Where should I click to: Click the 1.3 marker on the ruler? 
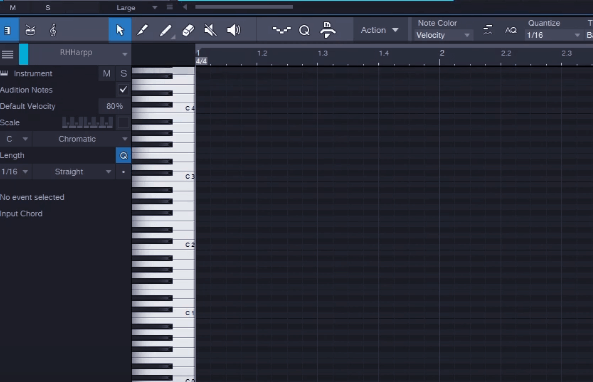(x=323, y=53)
